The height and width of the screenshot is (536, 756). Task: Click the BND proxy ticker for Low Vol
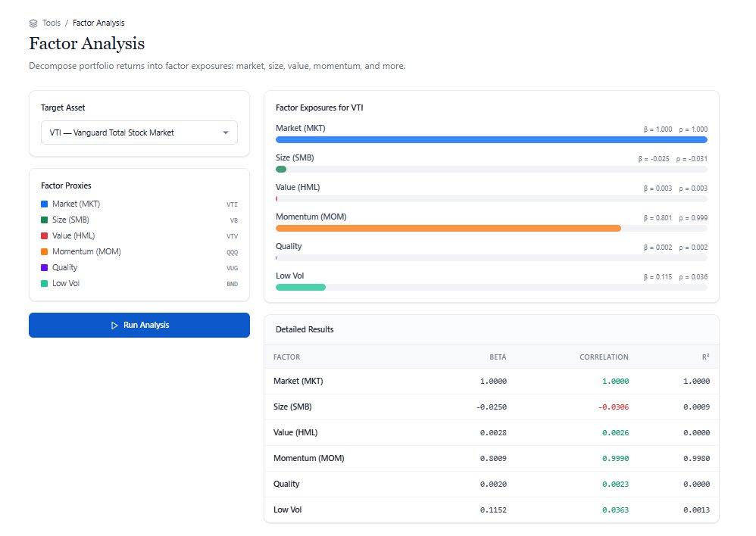232,284
